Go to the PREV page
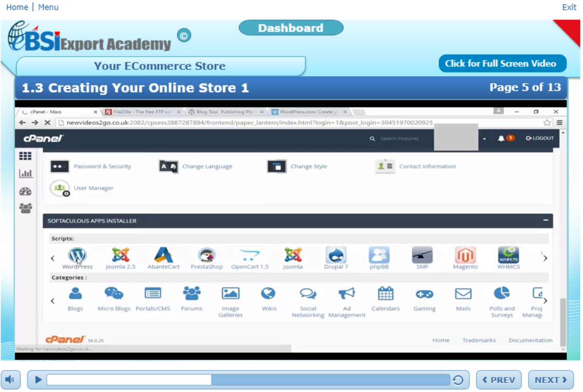 (499, 380)
